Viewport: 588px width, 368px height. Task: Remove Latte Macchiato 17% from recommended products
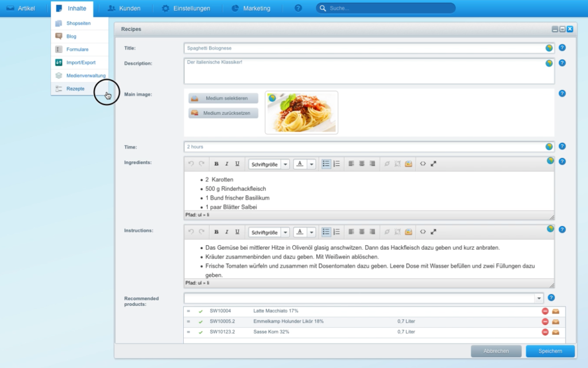pyautogui.click(x=545, y=311)
